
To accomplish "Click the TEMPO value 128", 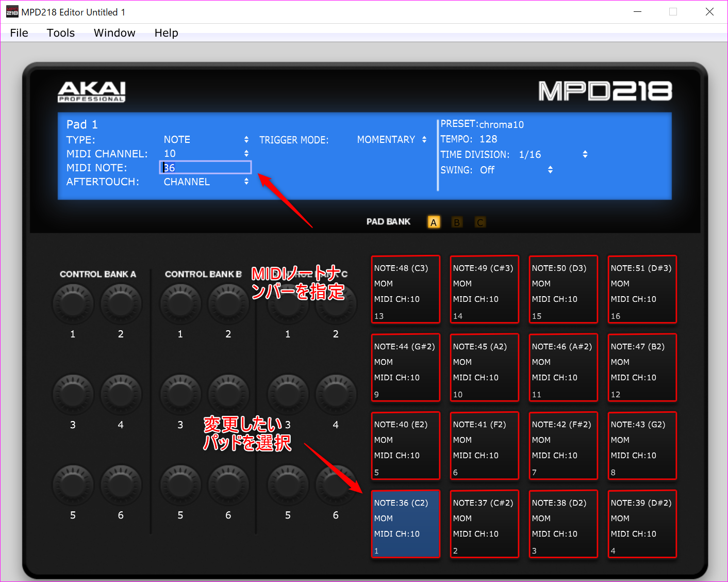I will (488, 139).
